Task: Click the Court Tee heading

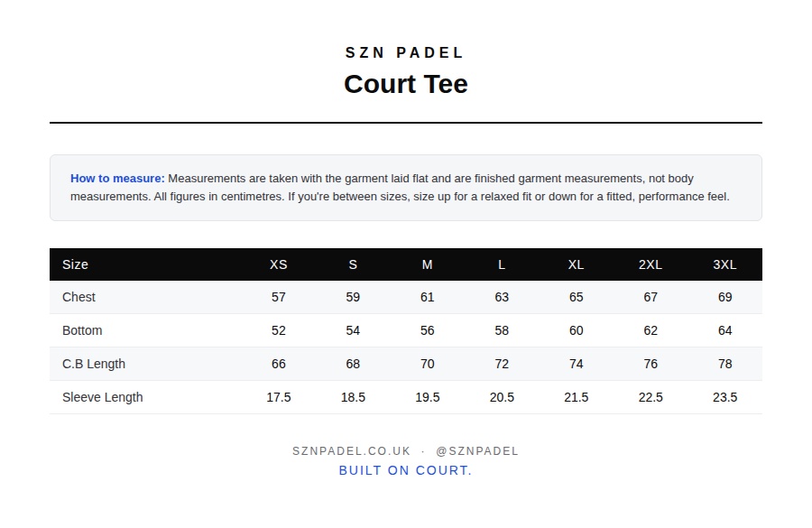Action: coord(405,84)
